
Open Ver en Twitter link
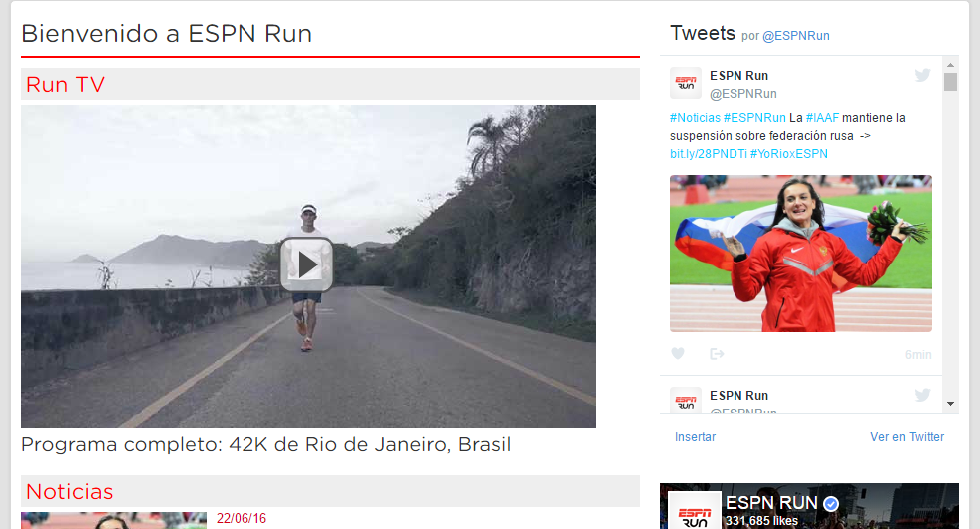907,437
